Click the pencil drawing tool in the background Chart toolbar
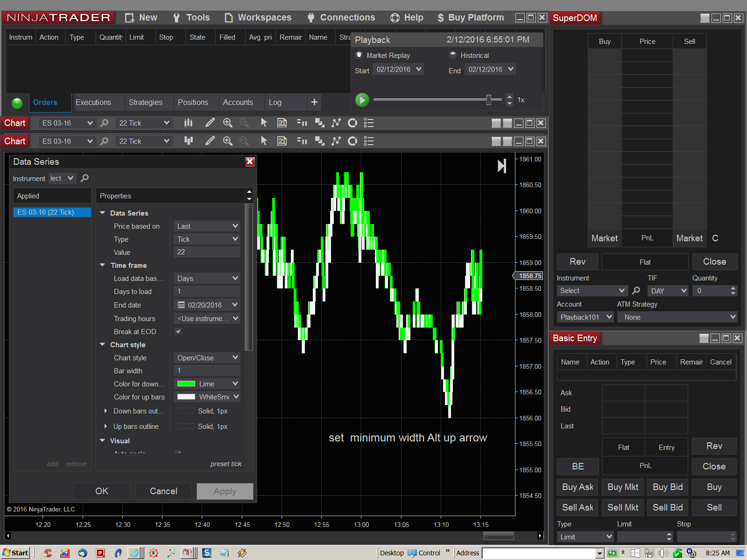Viewport: 747px width, 560px height. (x=210, y=123)
